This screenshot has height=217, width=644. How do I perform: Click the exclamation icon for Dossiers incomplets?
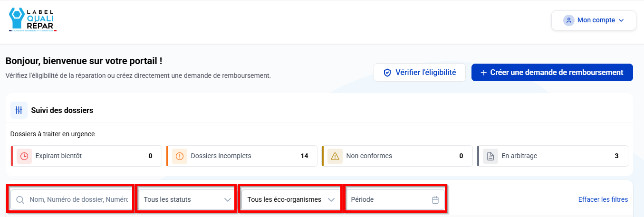coord(180,156)
